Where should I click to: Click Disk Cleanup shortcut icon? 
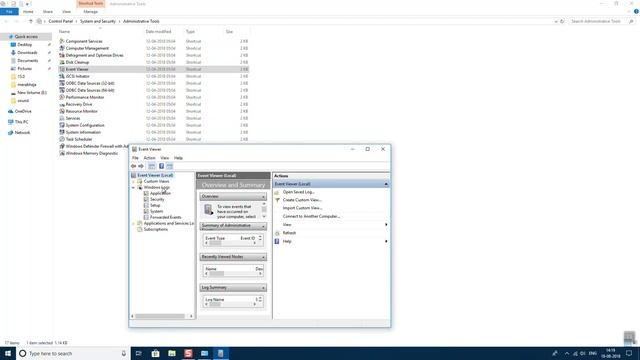coord(62,62)
